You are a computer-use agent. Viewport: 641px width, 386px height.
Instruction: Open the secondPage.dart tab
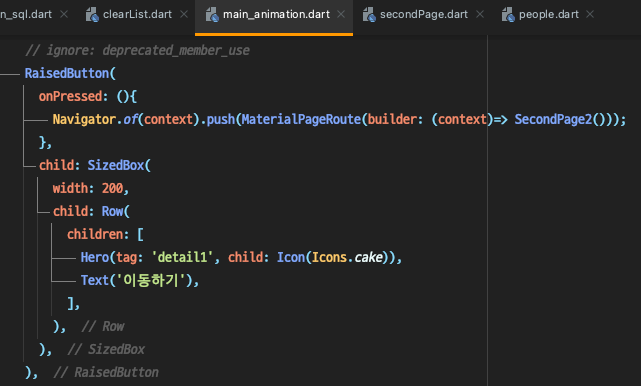424,15
